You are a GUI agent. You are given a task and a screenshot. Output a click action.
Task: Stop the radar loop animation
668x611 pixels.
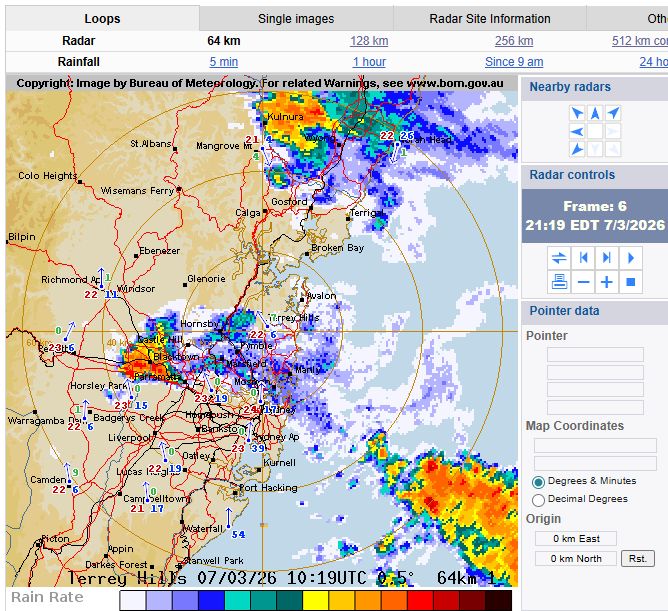(631, 282)
